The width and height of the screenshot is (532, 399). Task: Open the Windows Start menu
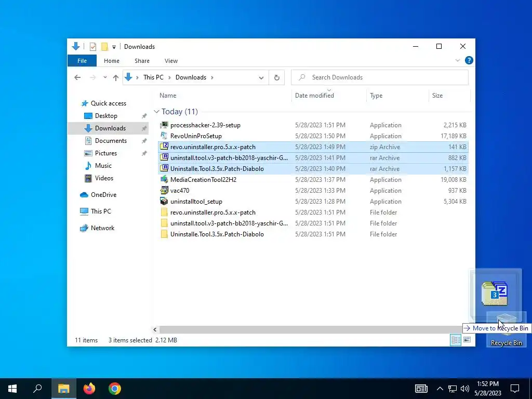point(12,389)
